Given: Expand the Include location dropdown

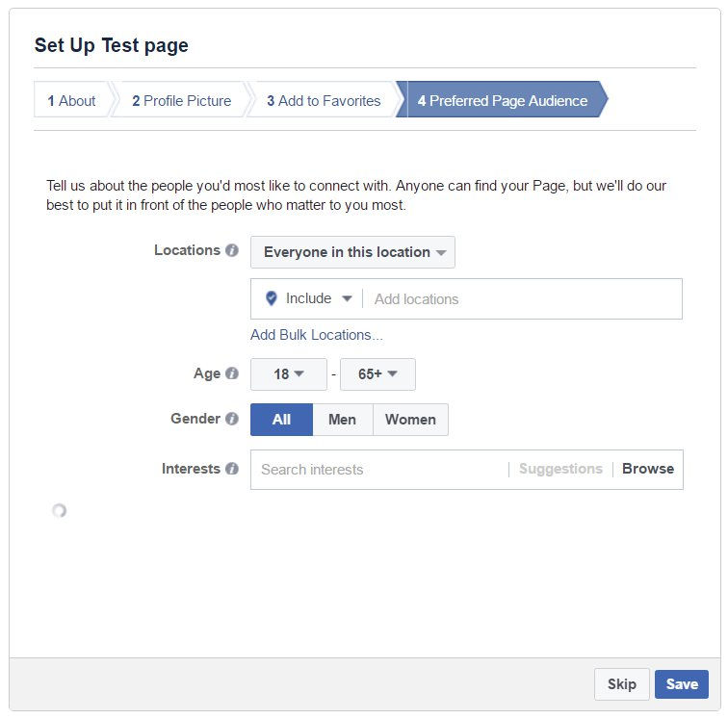Looking at the screenshot, I should click(x=319, y=298).
